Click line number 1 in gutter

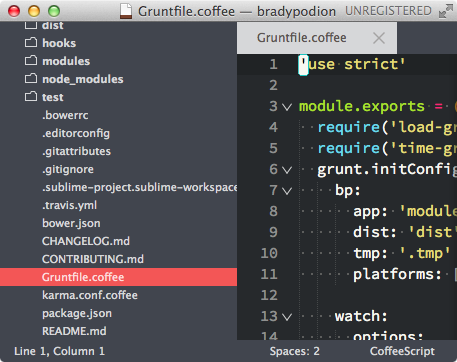[x=273, y=64]
